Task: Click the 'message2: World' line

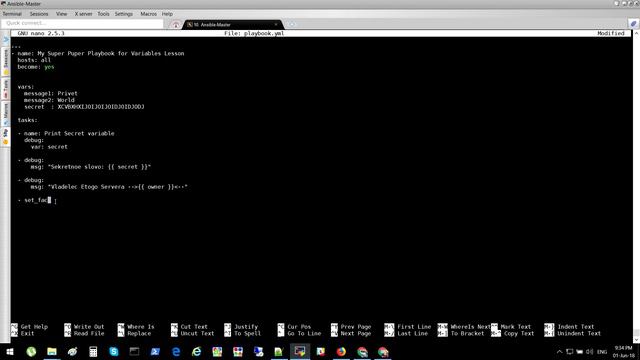Action: 49,100
